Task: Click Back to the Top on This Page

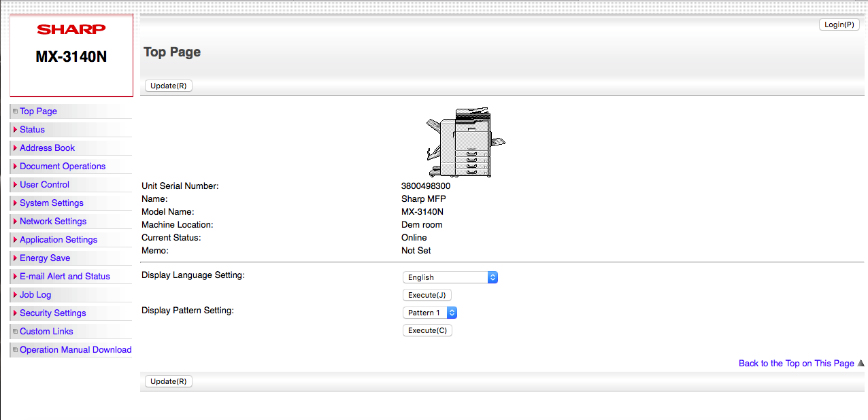Action: [x=797, y=363]
